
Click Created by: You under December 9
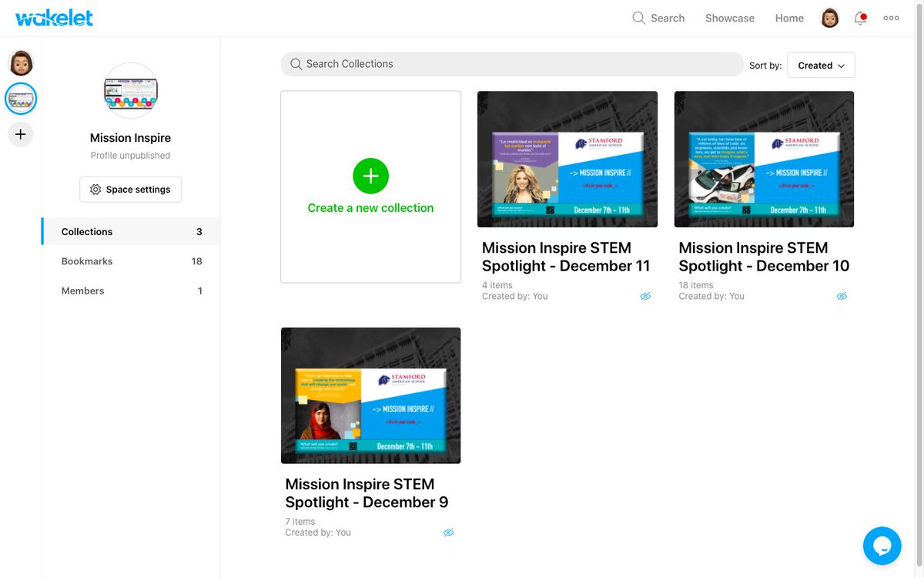(x=318, y=533)
